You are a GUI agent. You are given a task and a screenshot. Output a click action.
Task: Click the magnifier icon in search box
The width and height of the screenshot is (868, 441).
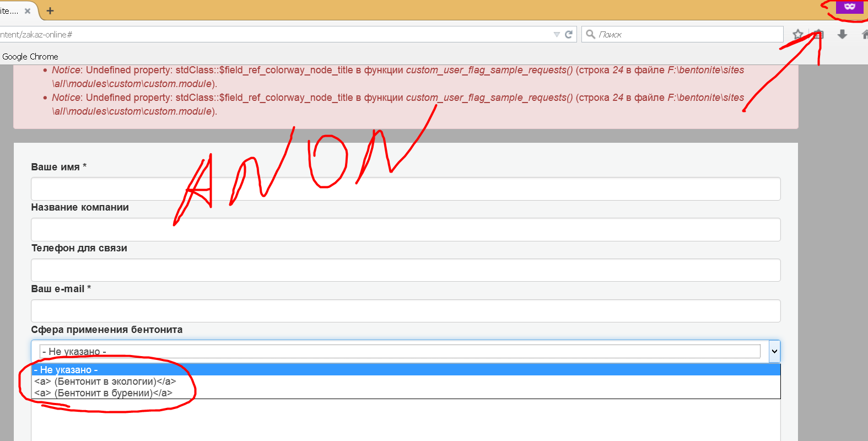click(x=590, y=34)
